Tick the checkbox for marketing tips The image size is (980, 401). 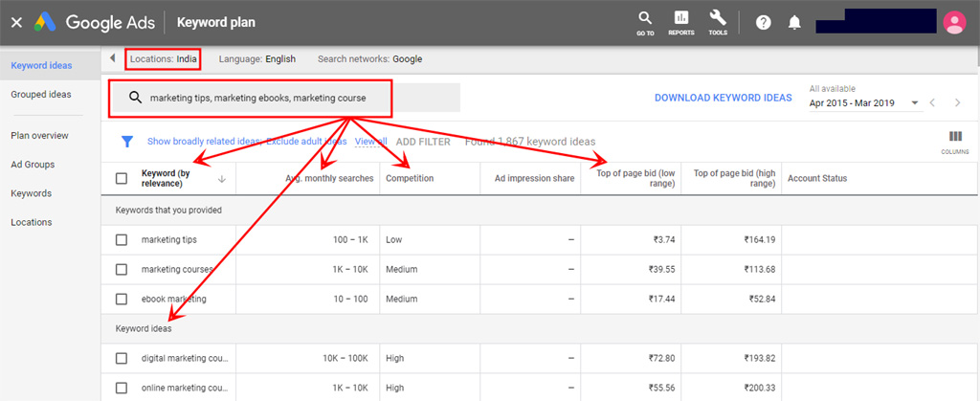122,240
